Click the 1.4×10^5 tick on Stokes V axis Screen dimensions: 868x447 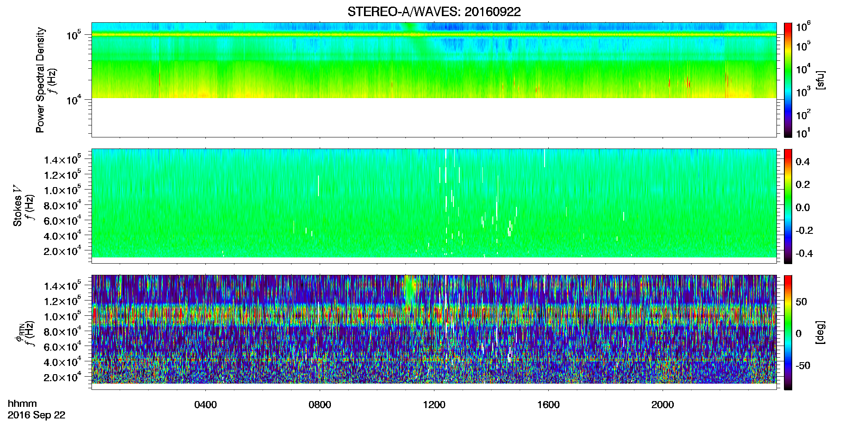(x=62, y=159)
